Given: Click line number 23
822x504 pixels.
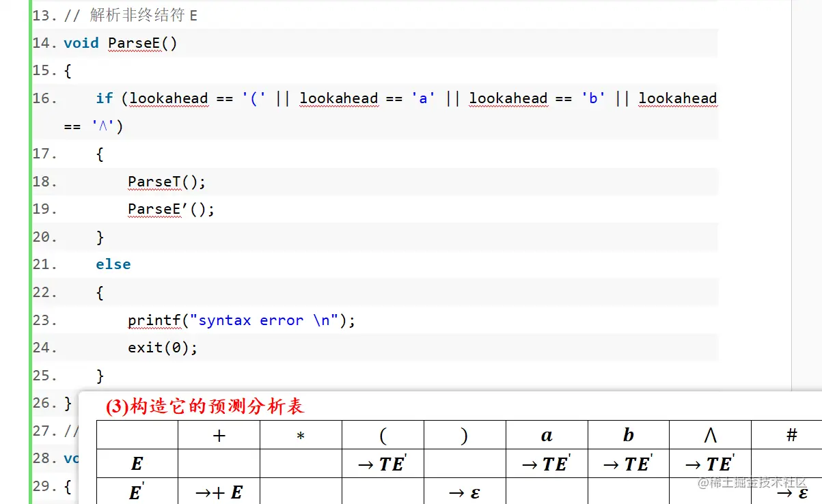Looking at the screenshot, I should [x=45, y=320].
